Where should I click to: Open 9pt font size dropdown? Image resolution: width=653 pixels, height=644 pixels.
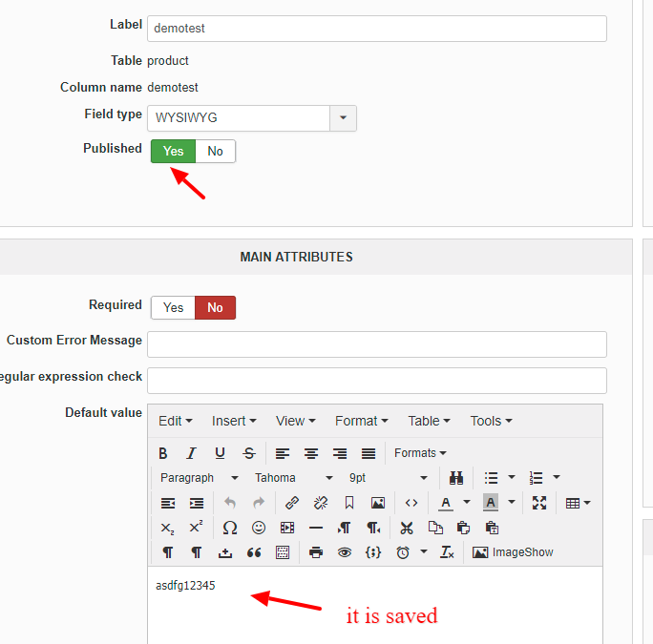click(x=389, y=478)
